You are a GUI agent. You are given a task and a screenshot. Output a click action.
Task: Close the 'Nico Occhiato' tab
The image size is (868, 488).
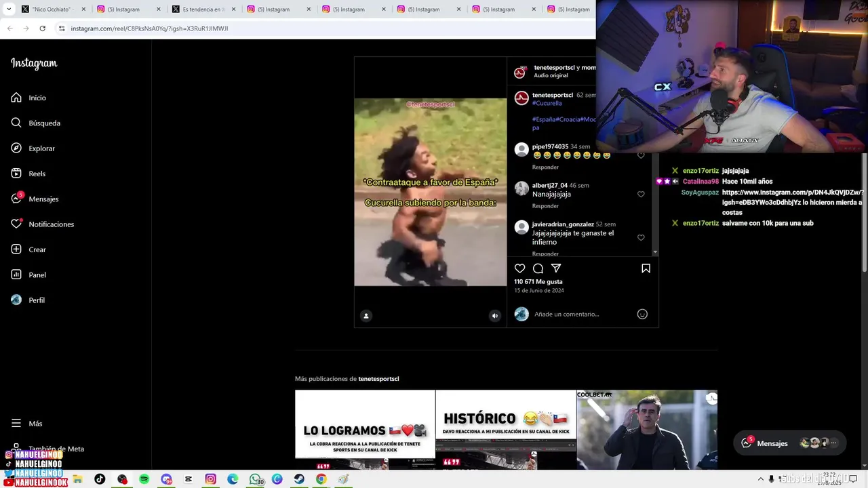[x=83, y=9]
